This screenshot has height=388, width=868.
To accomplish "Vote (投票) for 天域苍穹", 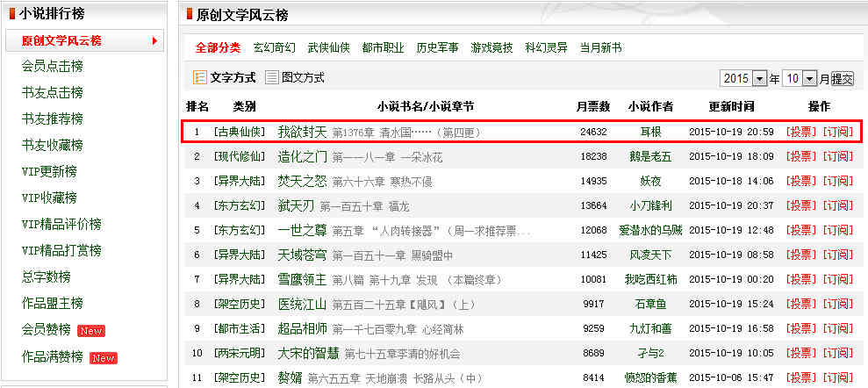I will coord(801,255).
